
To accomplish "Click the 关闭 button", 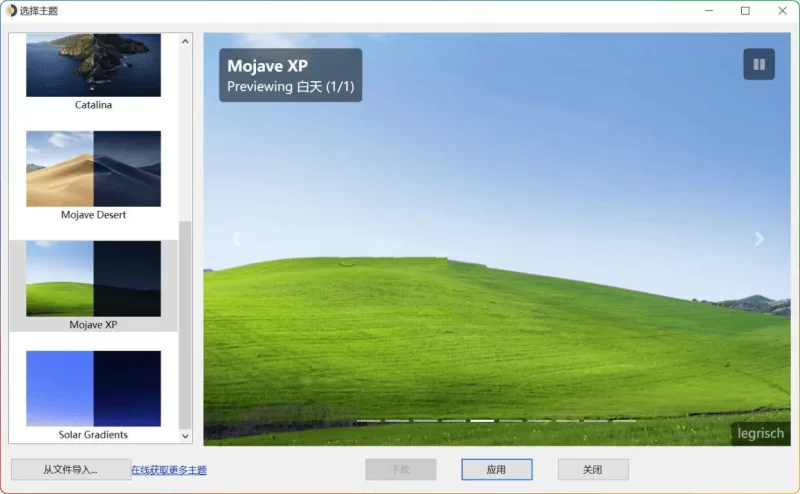I will [x=593, y=470].
